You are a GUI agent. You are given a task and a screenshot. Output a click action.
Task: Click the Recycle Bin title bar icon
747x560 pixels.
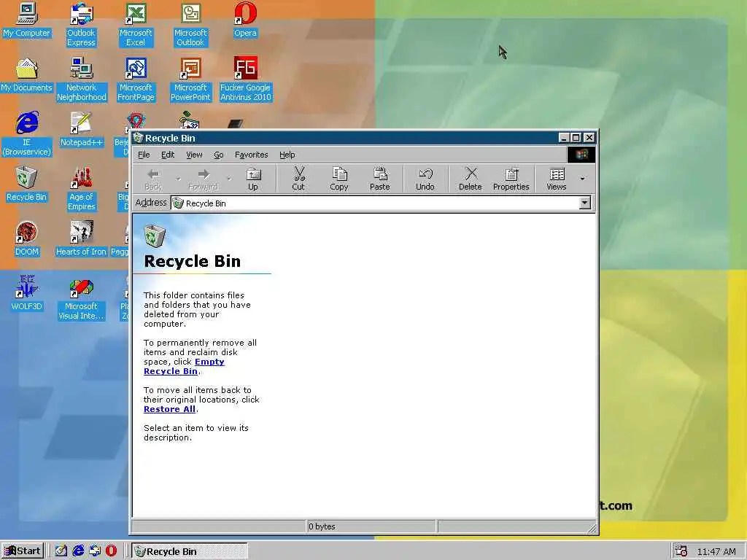(139, 138)
